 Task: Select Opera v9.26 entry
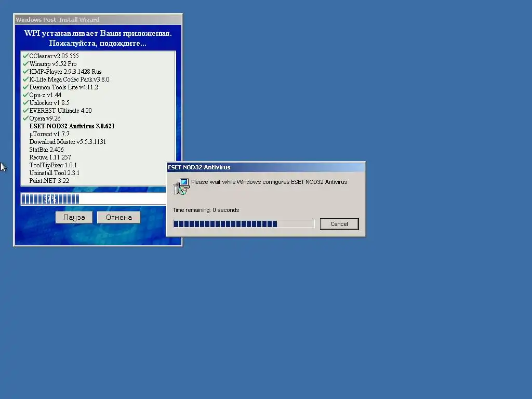[45, 118]
